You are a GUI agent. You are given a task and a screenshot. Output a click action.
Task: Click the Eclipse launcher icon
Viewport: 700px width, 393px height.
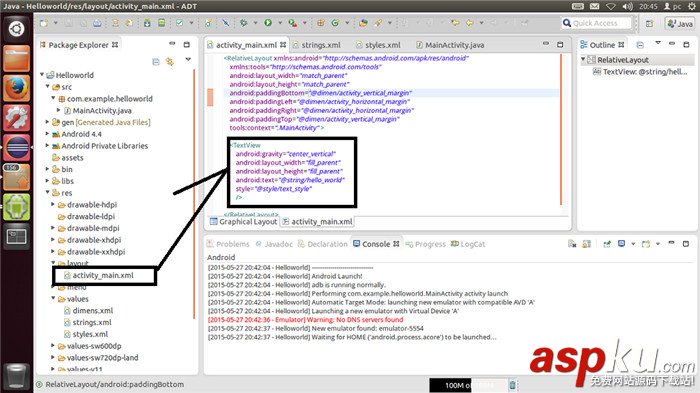pos(17,147)
